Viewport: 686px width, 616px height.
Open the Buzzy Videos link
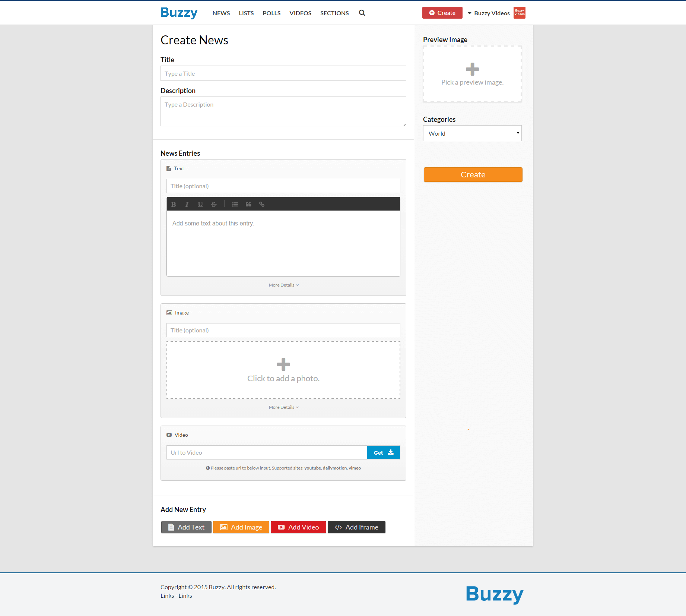pyautogui.click(x=492, y=13)
